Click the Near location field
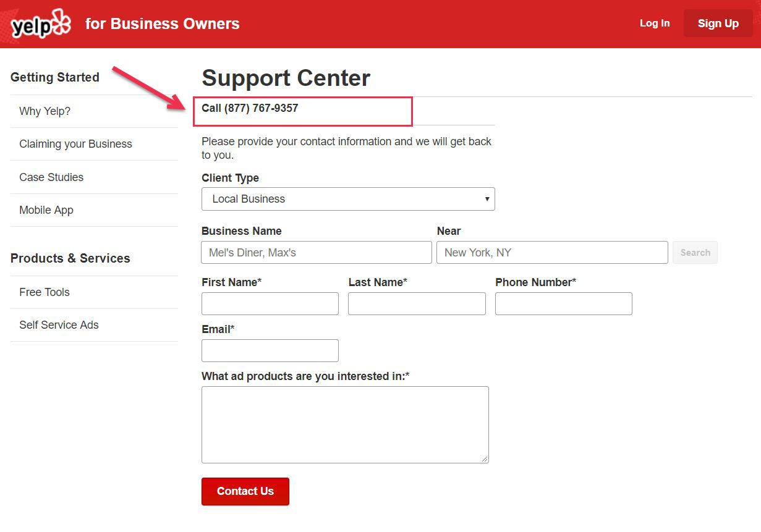 (551, 253)
